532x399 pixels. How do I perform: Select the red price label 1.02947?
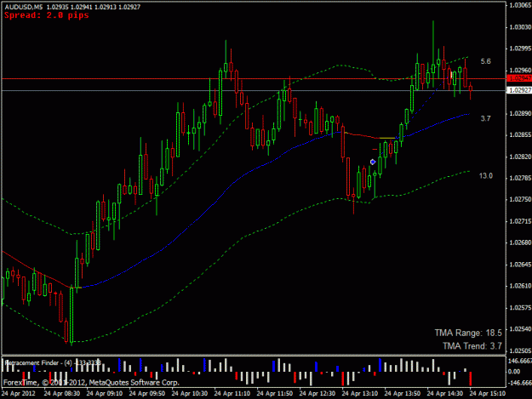point(520,78)
